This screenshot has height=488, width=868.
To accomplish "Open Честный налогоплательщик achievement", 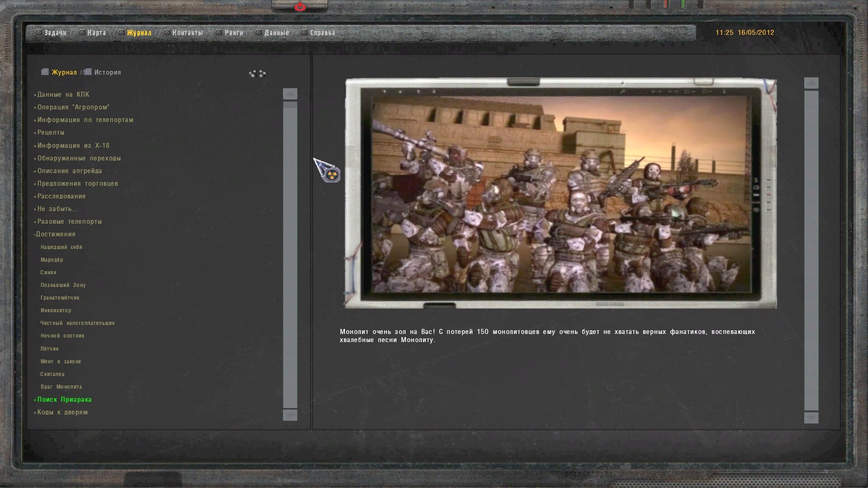I will coord(78,323).
